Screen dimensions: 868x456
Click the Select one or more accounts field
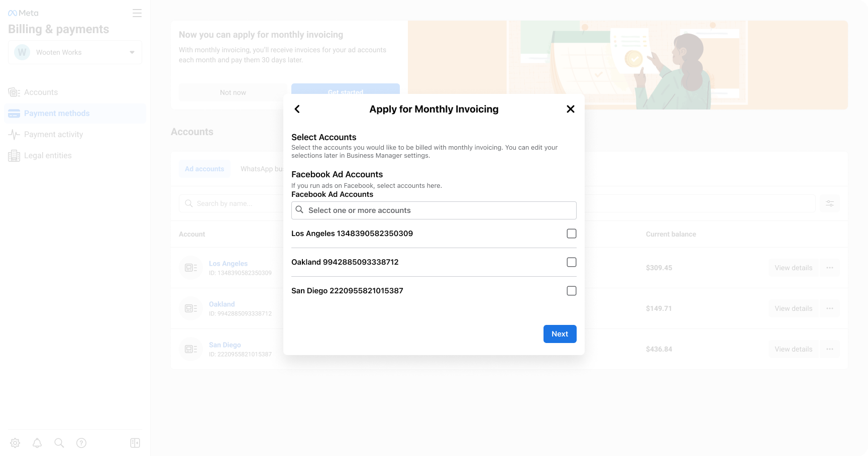(434, 210)
